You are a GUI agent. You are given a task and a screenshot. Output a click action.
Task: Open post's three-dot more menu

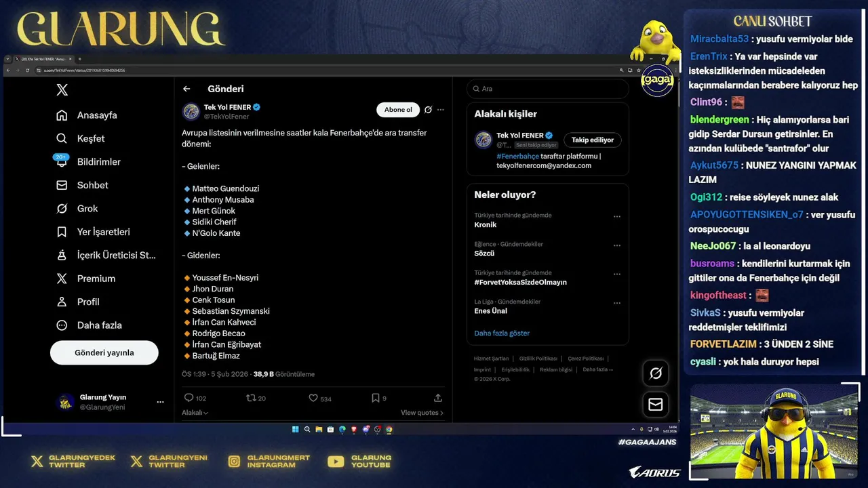click(x=441, y=110)
